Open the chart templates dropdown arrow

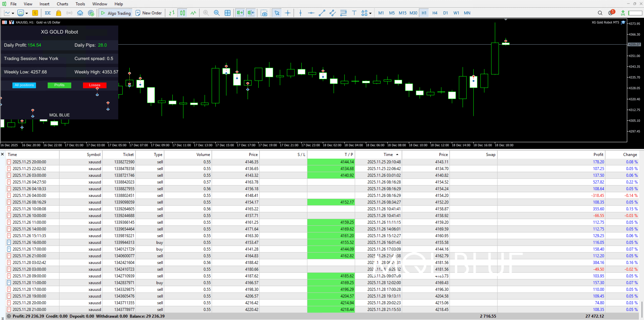(27, 13)
